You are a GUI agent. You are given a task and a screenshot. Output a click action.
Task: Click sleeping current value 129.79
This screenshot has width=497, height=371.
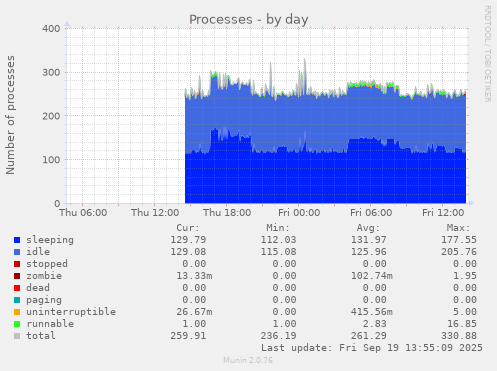tap(188, 240)
